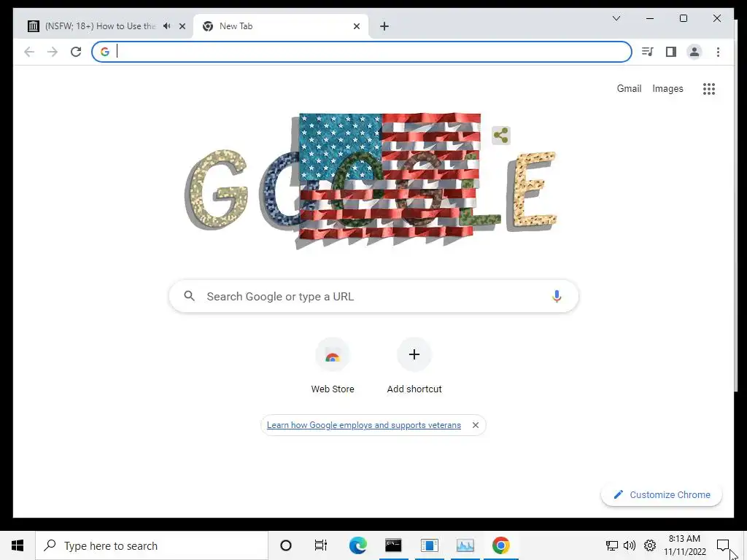Click the Customize Chrome button
This screenshot has height=560, width=747.
tap(661, 495)
